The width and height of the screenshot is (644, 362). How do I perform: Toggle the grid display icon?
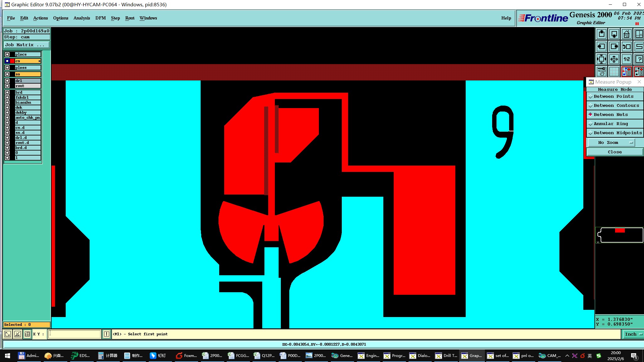pyautogui.click(x=614, y=72)
